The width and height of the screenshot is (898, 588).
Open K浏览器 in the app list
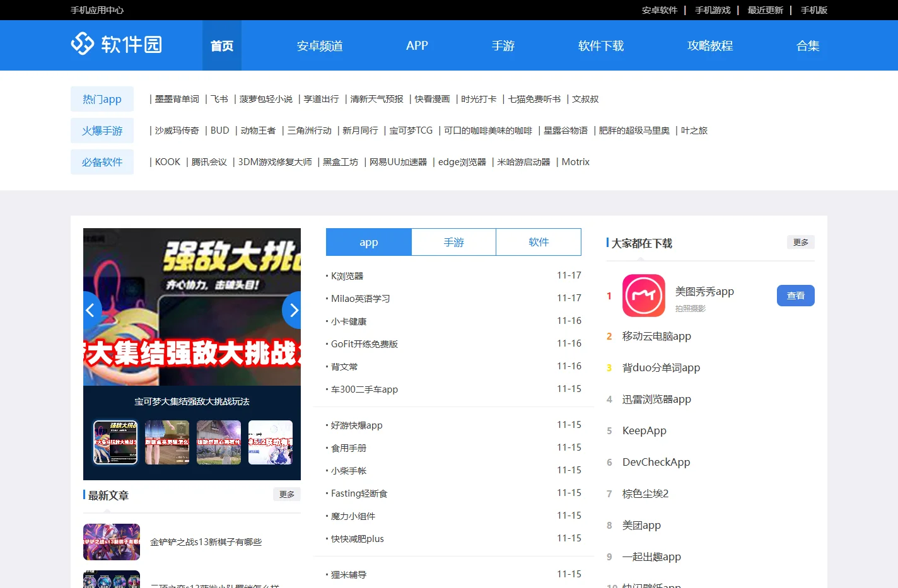(347, 276)
